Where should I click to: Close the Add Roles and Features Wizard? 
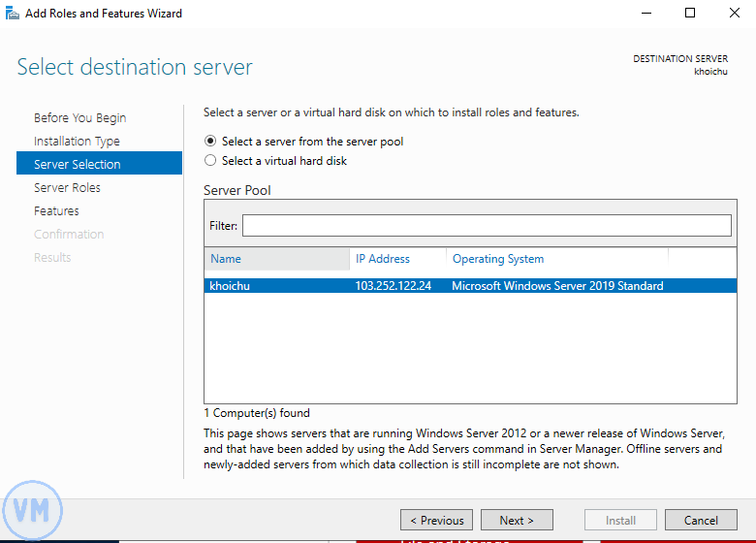[x=734, y=14]
